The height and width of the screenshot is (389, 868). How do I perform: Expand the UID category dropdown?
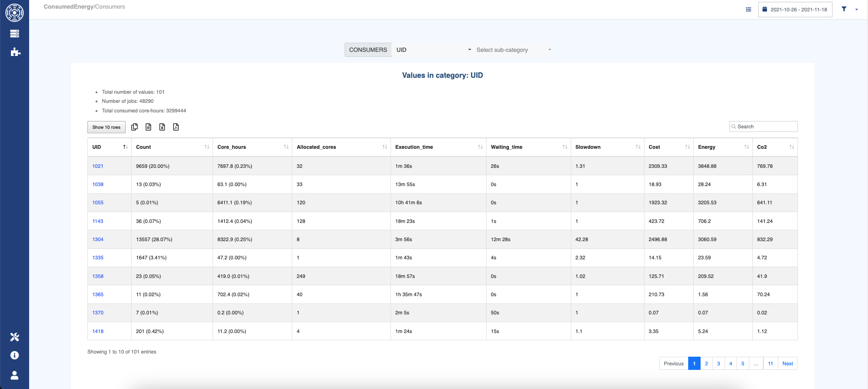tap(433, 50)
